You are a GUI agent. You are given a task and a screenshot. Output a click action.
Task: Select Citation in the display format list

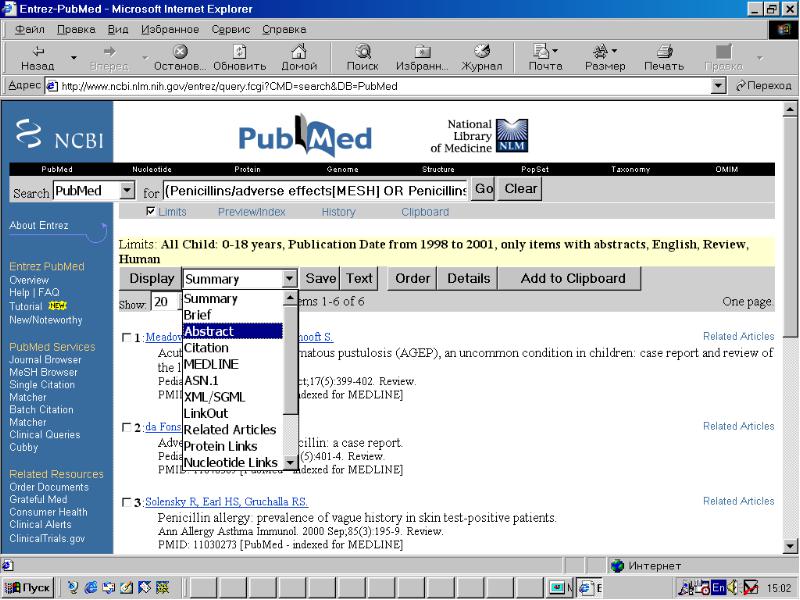[233, 348]
